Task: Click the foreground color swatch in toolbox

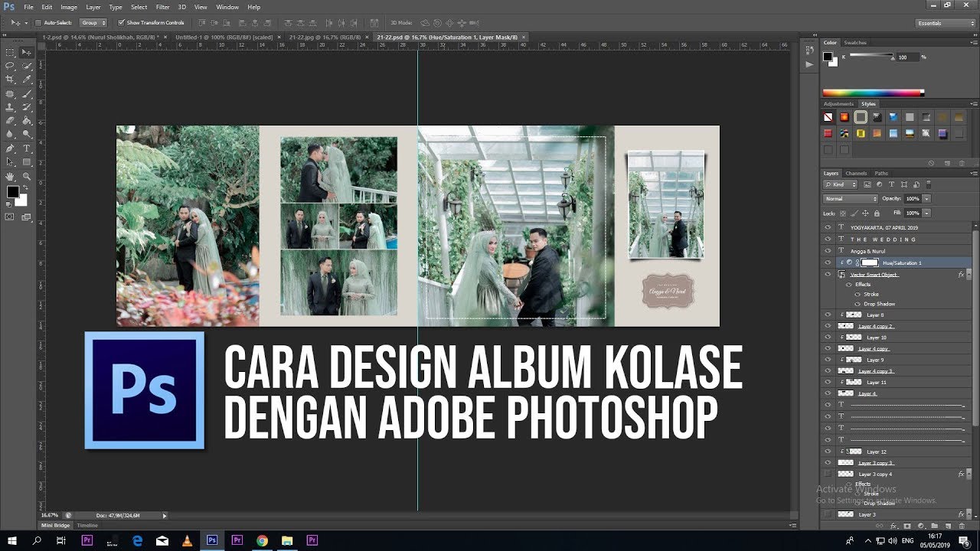Action: (x=12, y=192)
